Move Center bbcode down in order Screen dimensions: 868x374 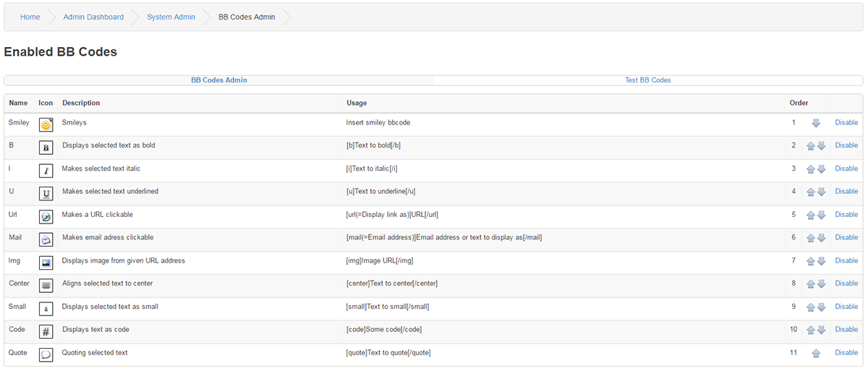[x=821, y=284]
